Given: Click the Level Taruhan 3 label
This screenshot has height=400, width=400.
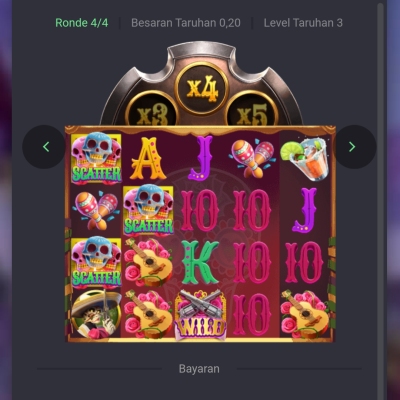Looking at the screenshot, I should 303,23.
